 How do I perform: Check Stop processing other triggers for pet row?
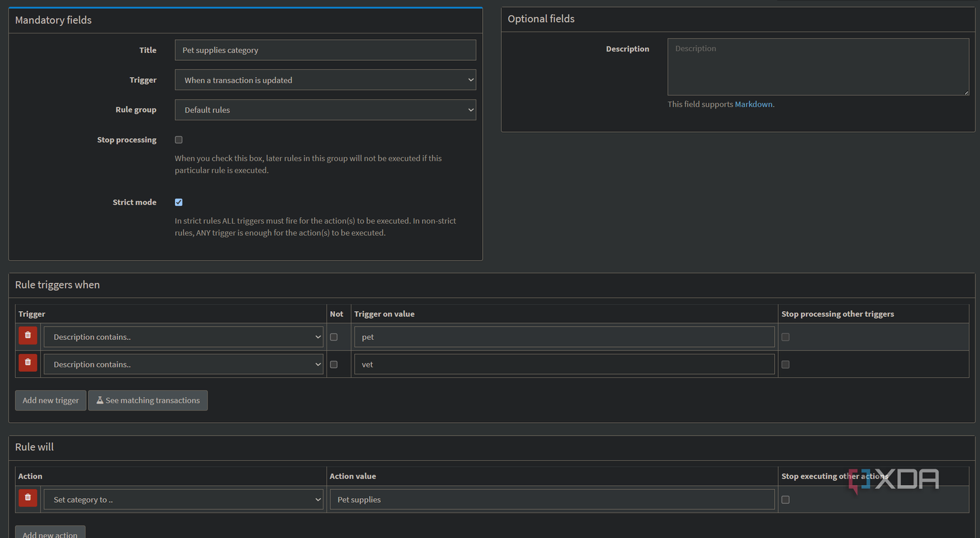(785, 337)
